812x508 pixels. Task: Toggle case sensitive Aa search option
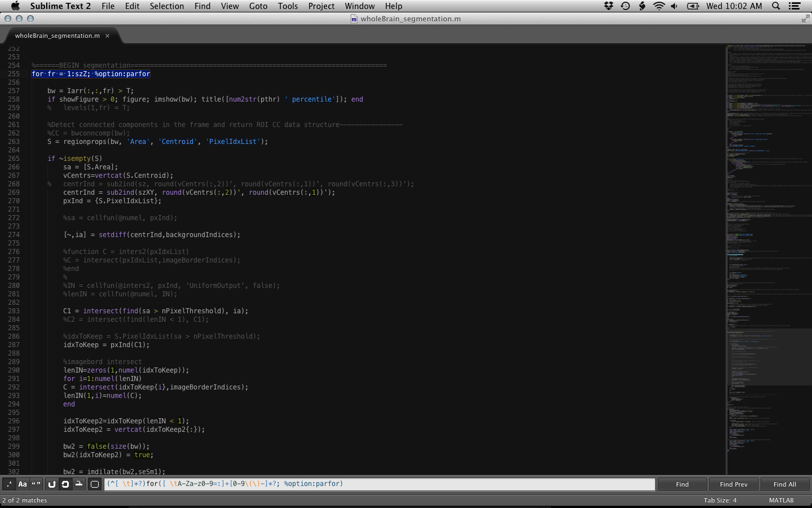click(x=23, y=484)
